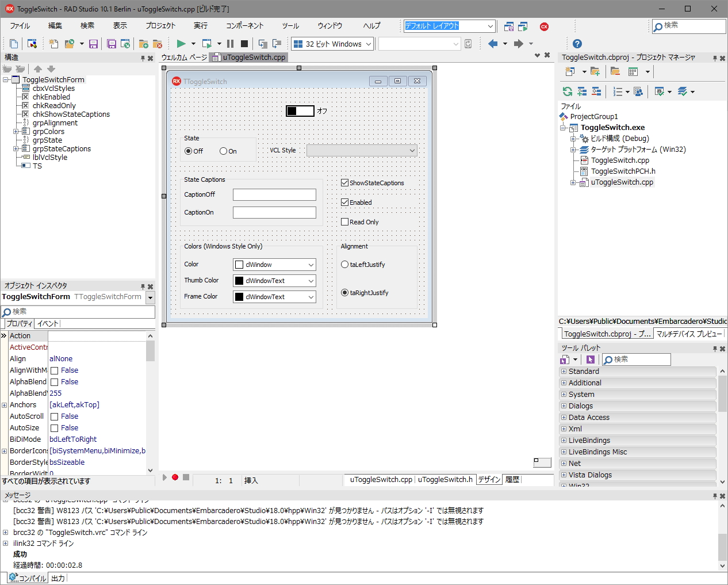This screenshot has height=585, width=728.
Task: Click the blue Back navigation arrow
Action: tap(493, 44)
